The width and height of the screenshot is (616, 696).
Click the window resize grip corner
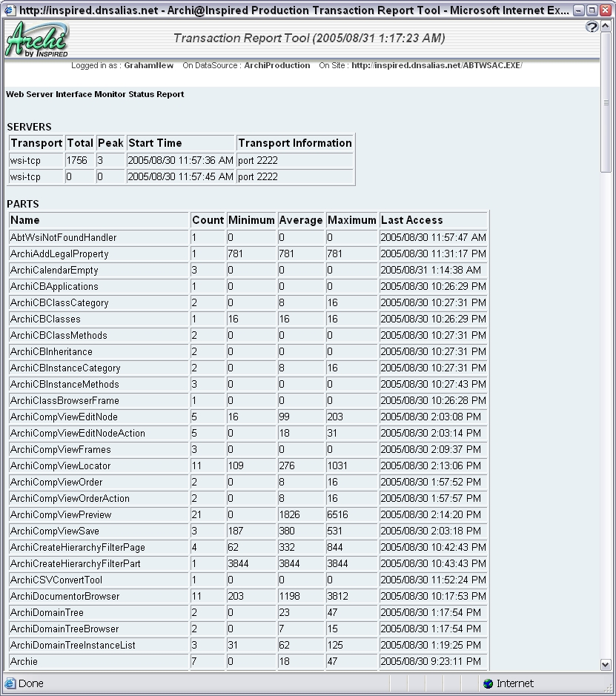[x=609, y=689]
